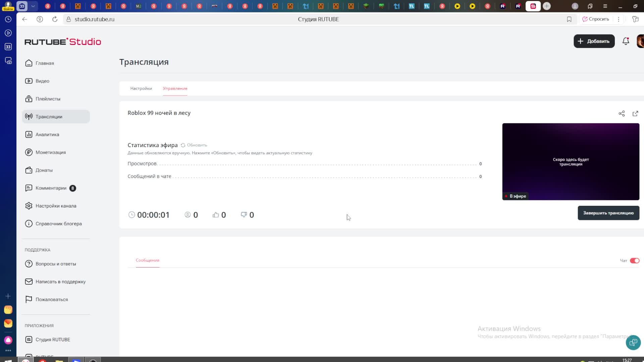
Task: Open «Аналитика» in the sidebar
Action: [47, 134]
